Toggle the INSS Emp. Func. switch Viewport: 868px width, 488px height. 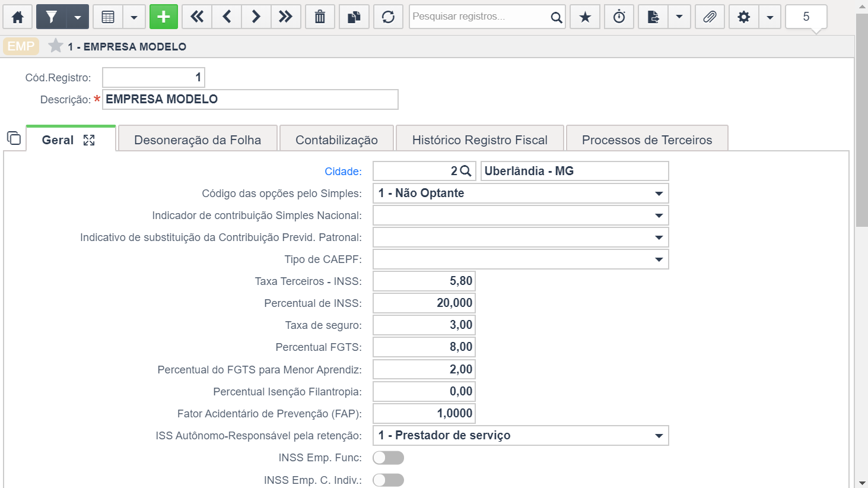tap(388, 458)
